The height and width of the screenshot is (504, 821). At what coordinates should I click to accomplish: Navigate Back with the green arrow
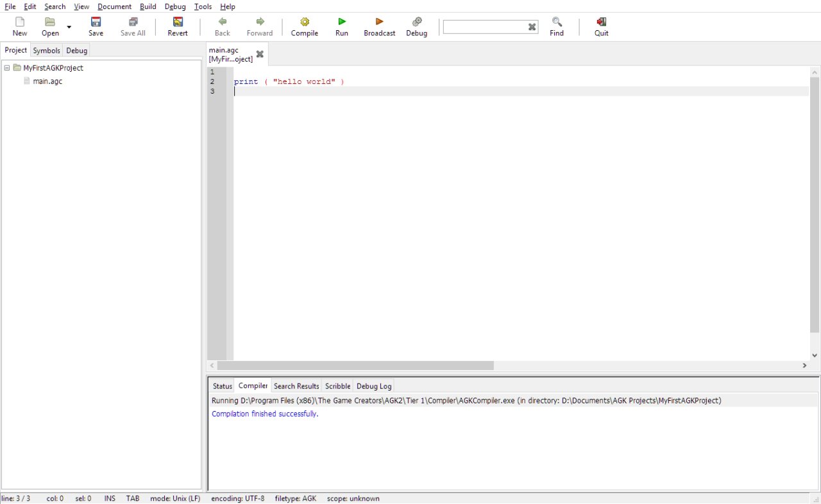[223, 22]
